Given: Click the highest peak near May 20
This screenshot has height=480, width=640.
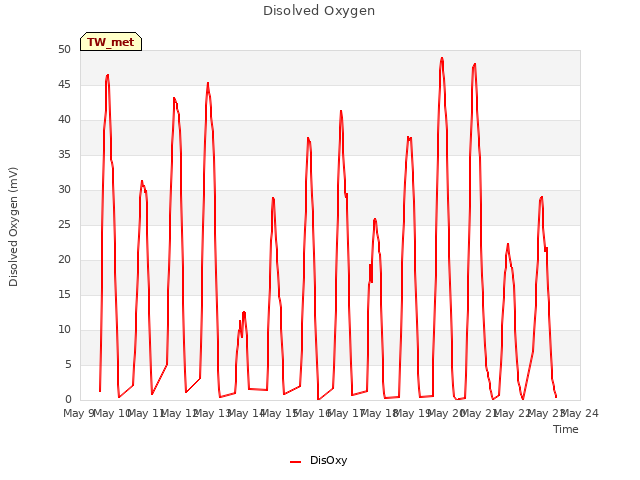Looking at the screenshot, I should point(442,59).
